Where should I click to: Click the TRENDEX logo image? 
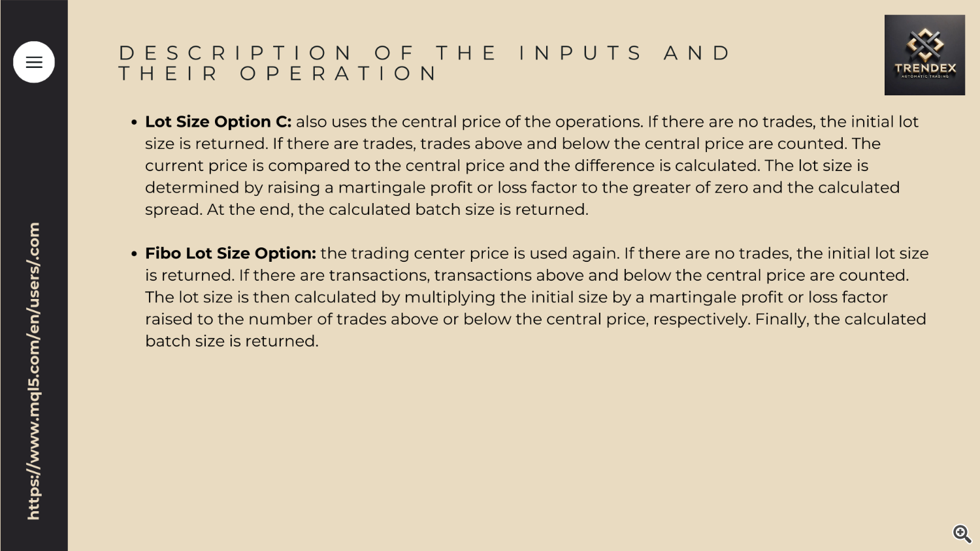(924, 55)
